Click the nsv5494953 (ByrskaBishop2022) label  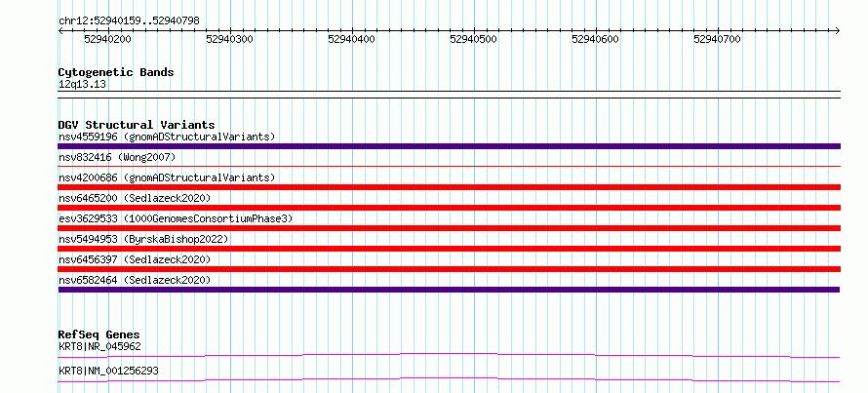tap(143, 239)
